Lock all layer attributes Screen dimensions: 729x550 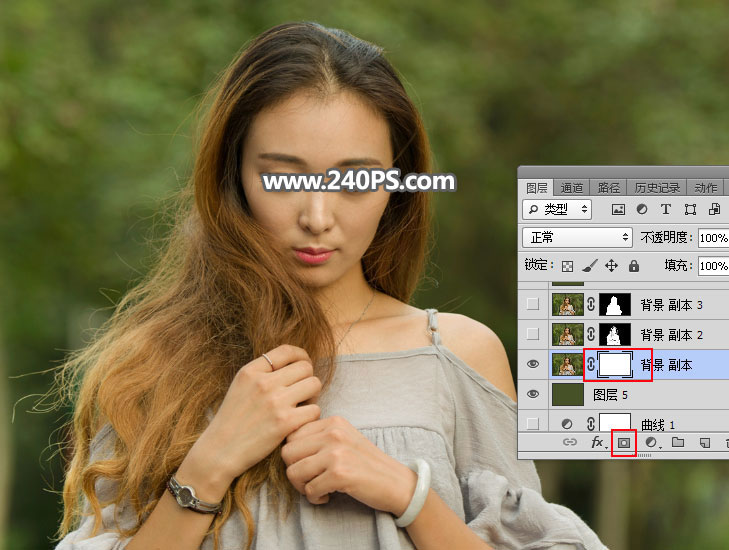[634, 265]
